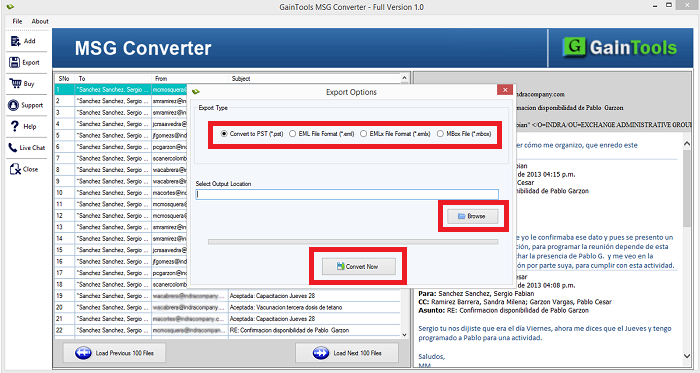Click email list scrollbar down arrow
Screen dimensions: 700x373
click(404, 335)
